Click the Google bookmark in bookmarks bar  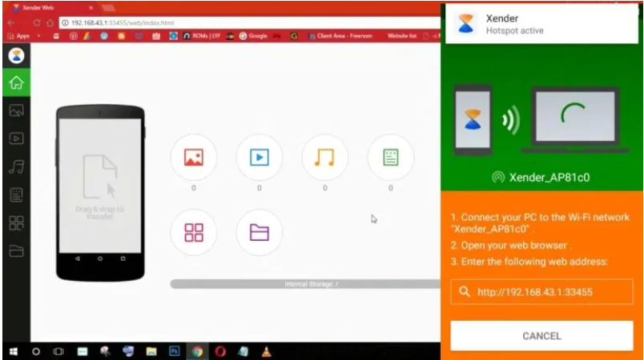click(x=252, y=36)
